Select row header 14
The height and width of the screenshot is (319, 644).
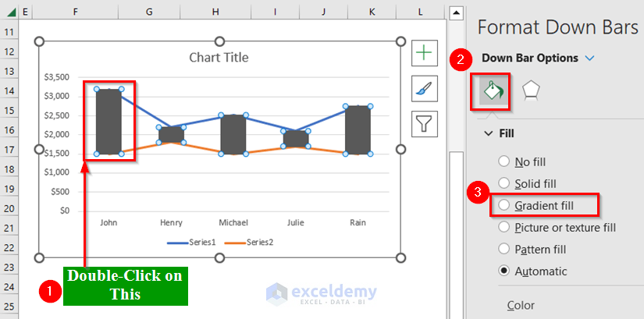10,90
